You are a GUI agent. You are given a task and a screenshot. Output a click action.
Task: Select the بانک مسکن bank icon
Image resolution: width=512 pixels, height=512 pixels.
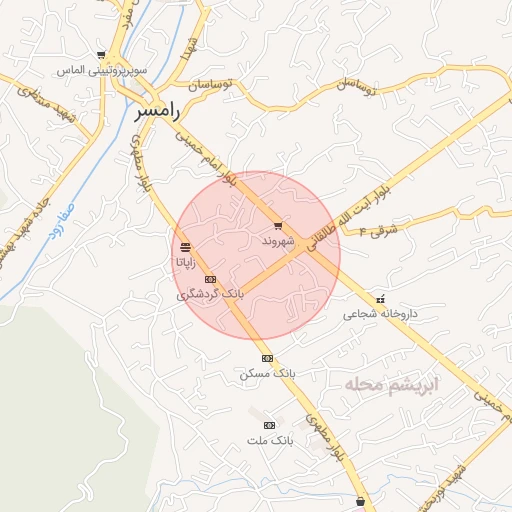click(267, 358)
